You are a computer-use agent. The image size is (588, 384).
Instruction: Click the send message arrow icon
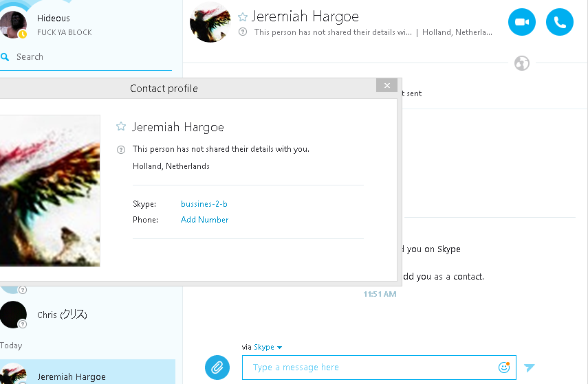tap(529, 368)
